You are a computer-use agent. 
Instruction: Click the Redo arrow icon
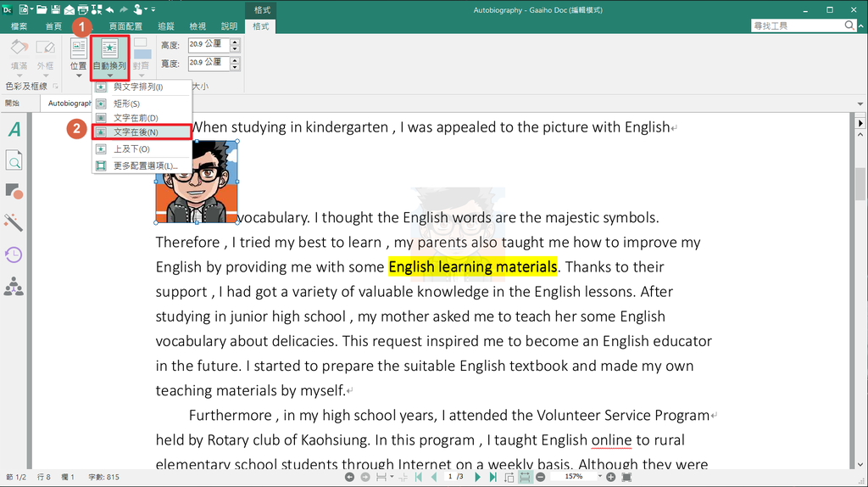tap(124, 9)
